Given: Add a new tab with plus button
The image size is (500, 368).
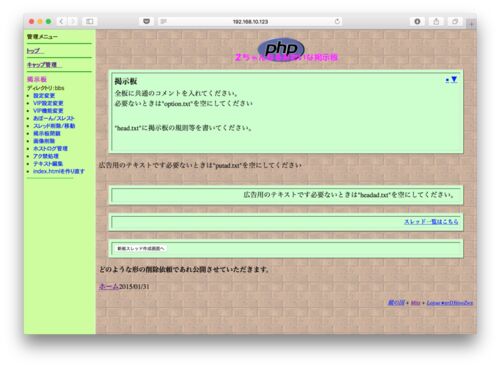Looking at the screenshot, I should pos(471,24).
